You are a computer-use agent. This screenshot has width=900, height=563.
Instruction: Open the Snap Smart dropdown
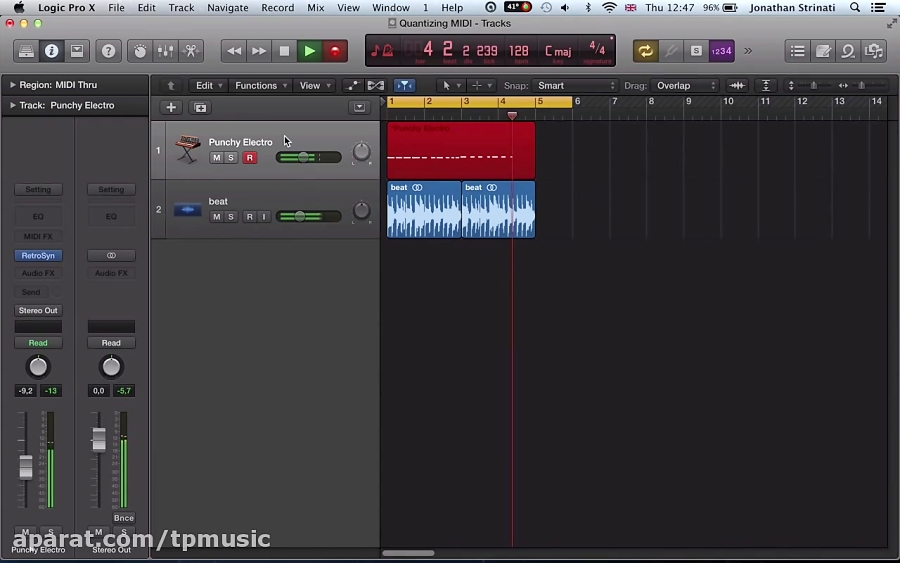click(575, 86)
